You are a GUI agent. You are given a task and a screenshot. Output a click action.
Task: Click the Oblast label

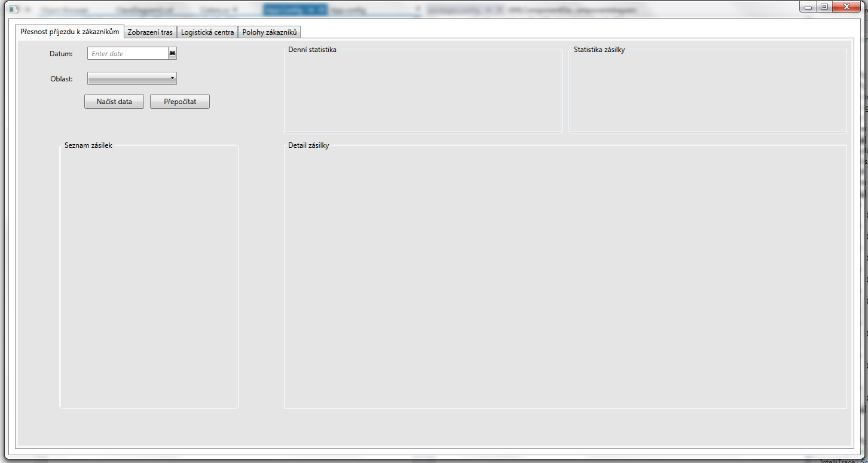point(62,79)
